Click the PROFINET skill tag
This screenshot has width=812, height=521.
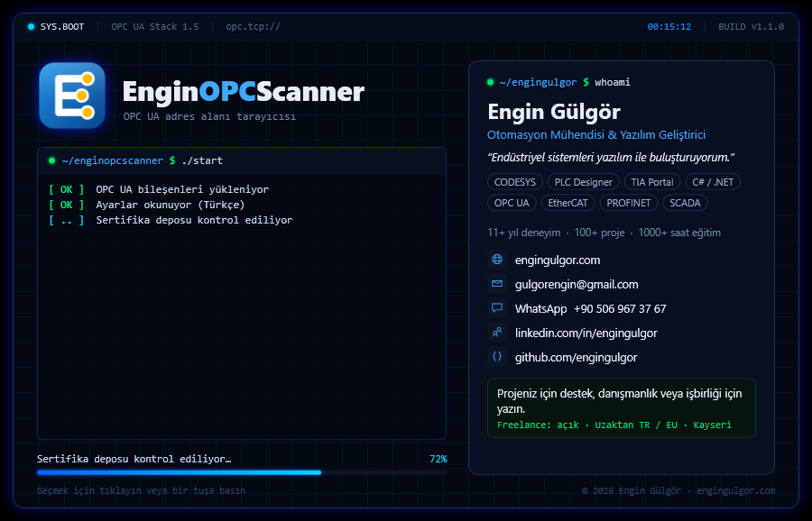pyautogui.click(x=628, y=202)
